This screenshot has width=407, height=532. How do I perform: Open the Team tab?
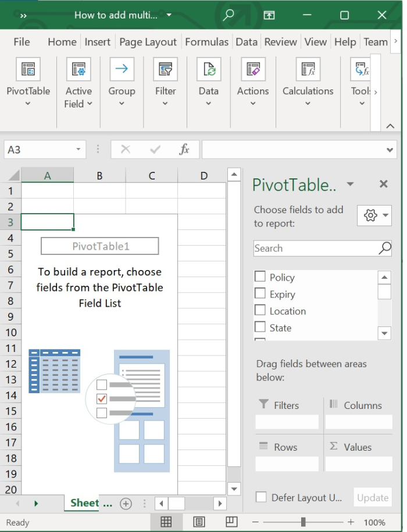pos(376,42)
